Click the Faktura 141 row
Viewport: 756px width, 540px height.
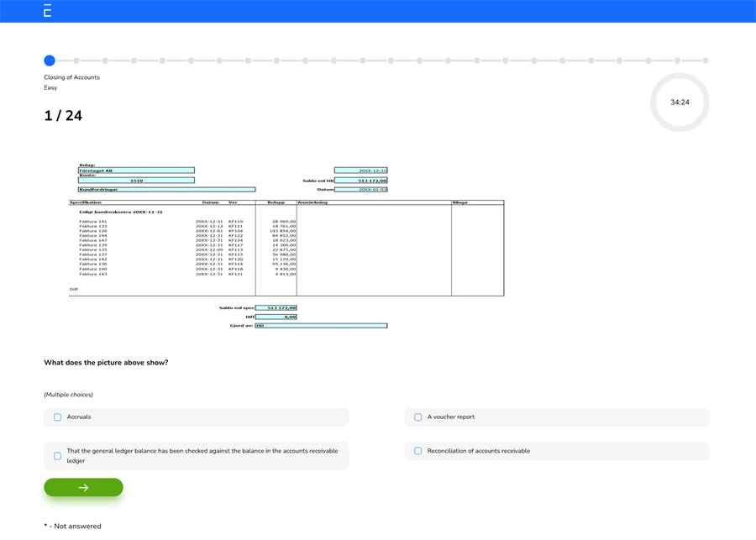point(93,222)
